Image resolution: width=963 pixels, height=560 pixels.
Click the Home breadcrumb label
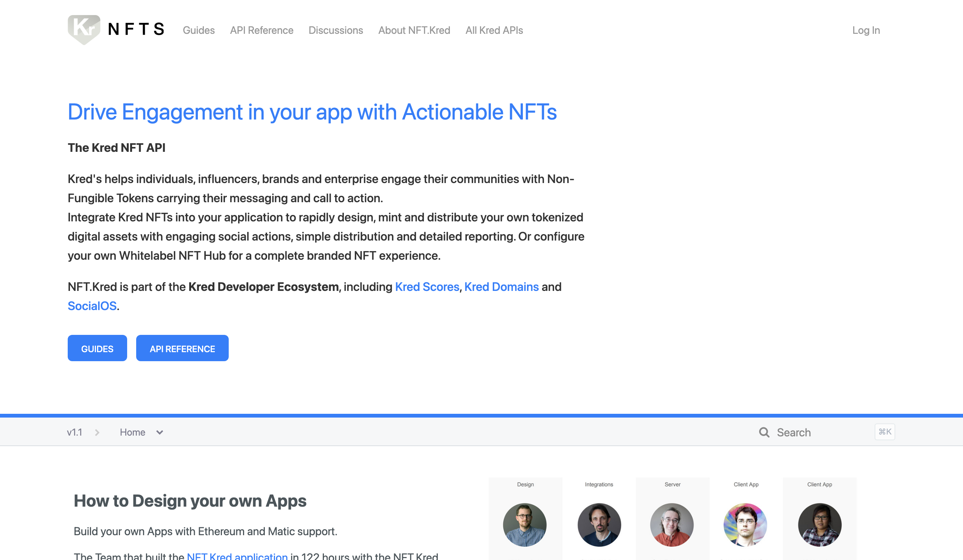(133, 432)
